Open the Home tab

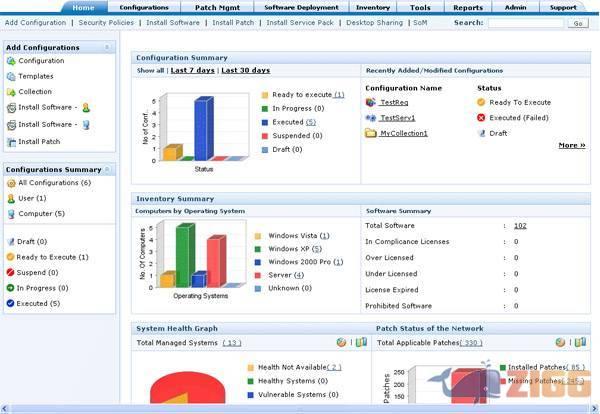[83, 7]
